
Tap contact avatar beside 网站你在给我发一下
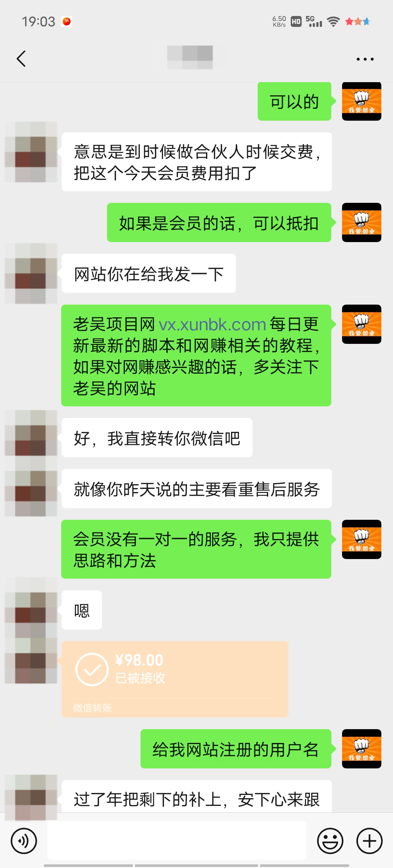pos(31,273)
